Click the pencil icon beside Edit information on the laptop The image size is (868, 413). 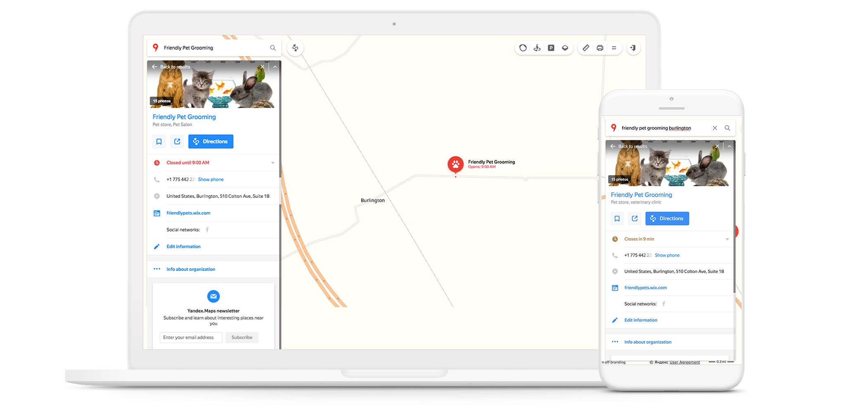(157, 247)
